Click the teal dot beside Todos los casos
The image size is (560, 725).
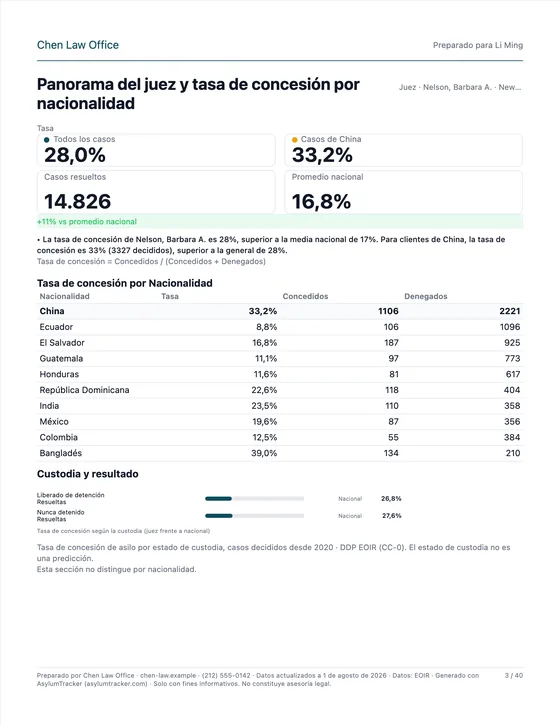point(46,140)
